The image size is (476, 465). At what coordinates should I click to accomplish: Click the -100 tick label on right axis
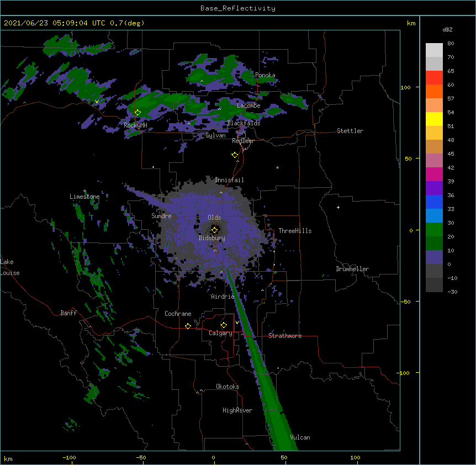pos(404,373)
